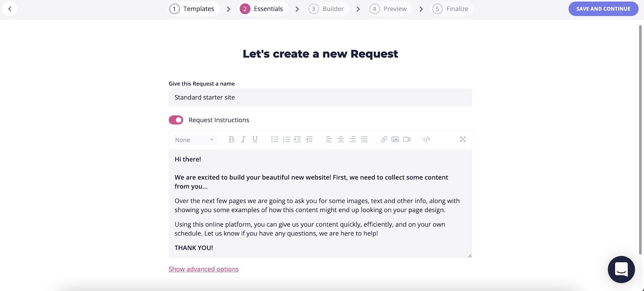Image resolution: width=644 pixels, height=291 pixels.
Task: Apply bold formatting in the editor toolbar
Action: 231,139
